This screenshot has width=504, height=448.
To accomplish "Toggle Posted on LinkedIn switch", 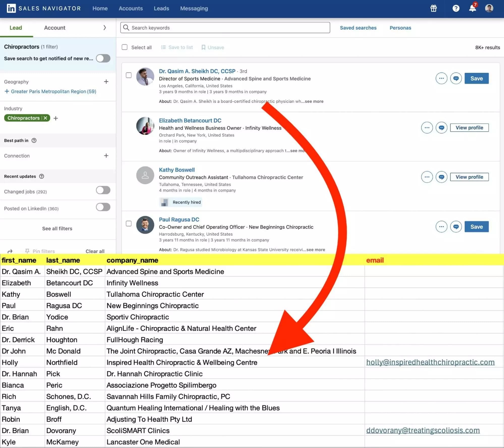I will click(x=103, y=207).
